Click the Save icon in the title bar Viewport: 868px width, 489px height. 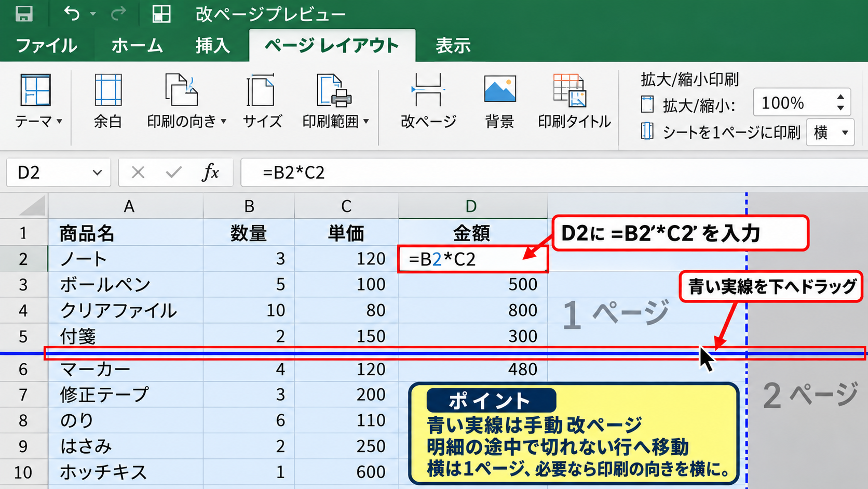click(x=24, y=14)
